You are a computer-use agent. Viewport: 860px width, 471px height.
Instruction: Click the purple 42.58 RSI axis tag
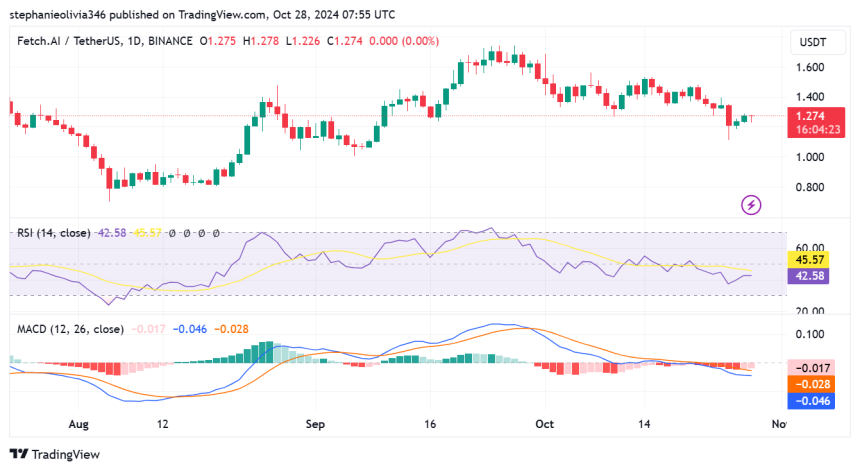(x=811, y=275)
